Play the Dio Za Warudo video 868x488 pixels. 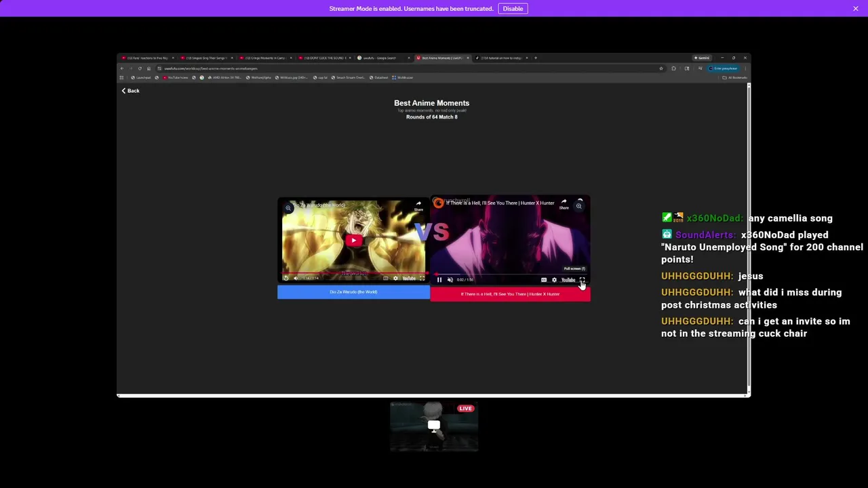pyautogui.click(x=353, y=240)
